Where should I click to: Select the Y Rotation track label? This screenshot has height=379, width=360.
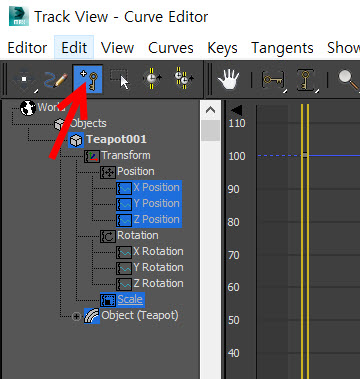(158, 267)
